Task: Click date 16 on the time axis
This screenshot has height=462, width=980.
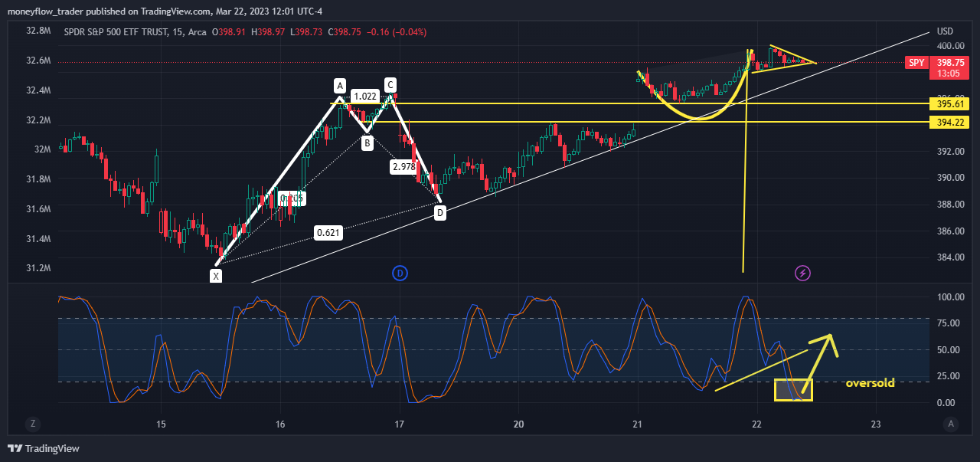Action: click(x=280, y=424)
